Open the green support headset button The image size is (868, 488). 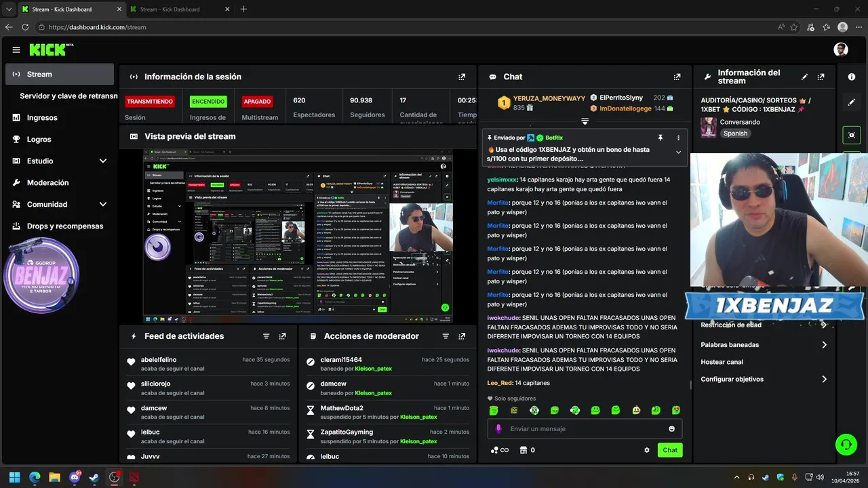pos(846,445)
